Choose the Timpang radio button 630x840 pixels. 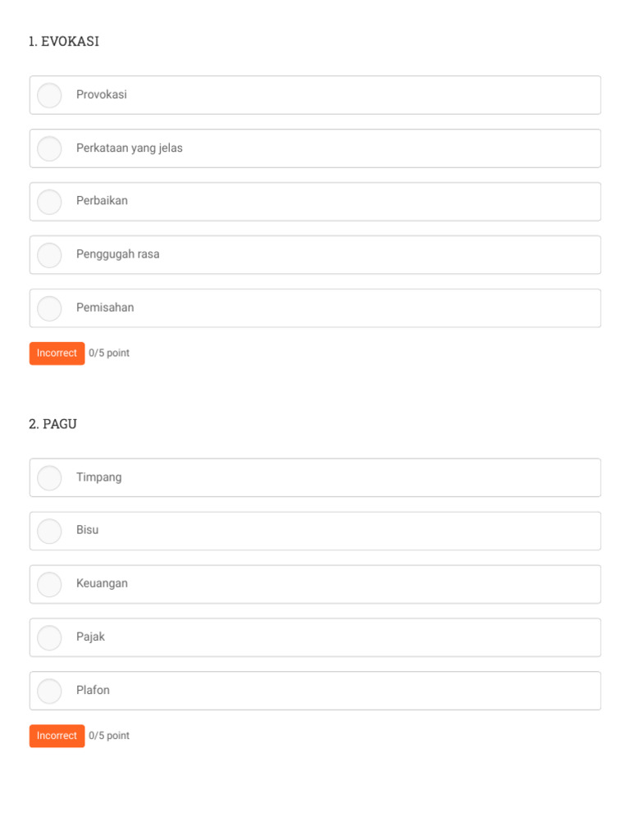49,477
